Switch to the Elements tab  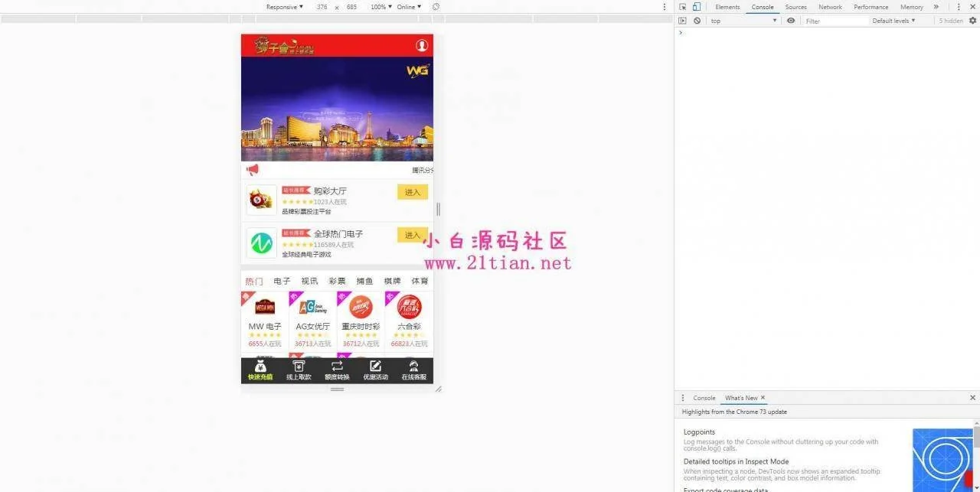[727, 7]
